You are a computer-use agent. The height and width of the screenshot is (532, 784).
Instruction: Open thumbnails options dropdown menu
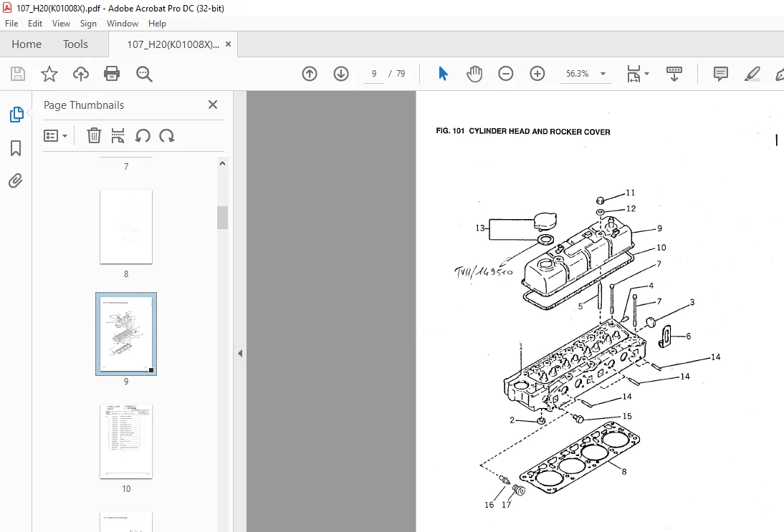coord(55,135)
